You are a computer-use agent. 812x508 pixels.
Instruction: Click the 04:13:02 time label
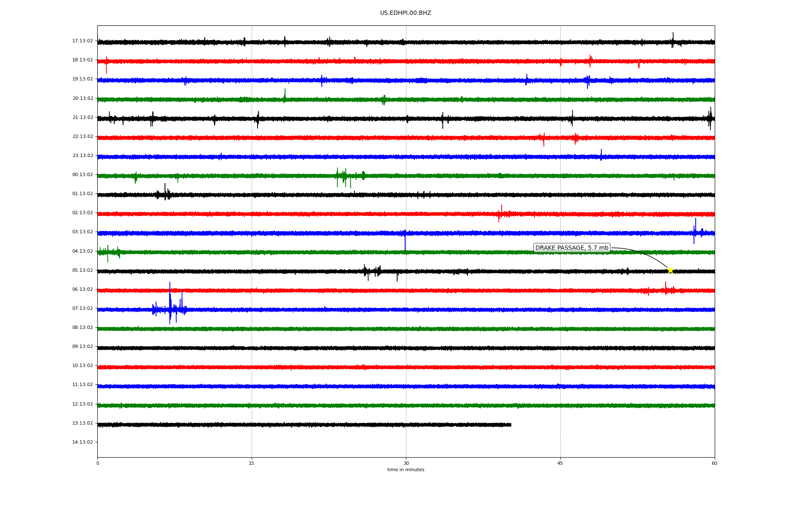click(82, 251)
